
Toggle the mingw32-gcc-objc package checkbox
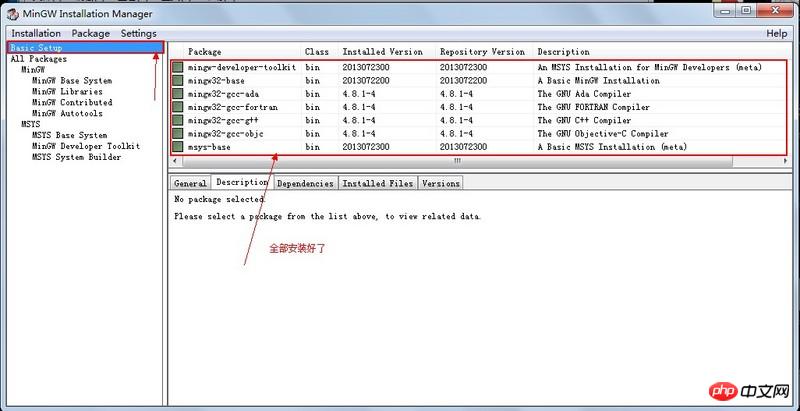(x=177, y=134)
